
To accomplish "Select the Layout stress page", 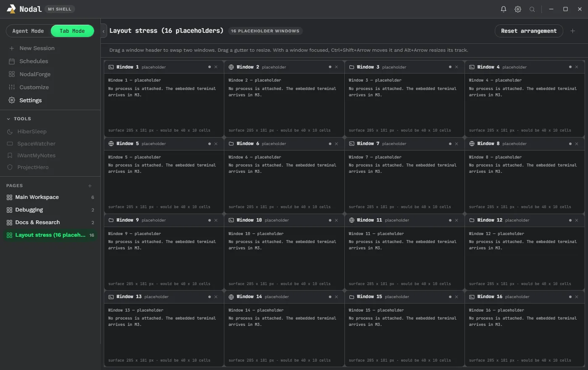I will pyautogui.click(x=50, y=235).
